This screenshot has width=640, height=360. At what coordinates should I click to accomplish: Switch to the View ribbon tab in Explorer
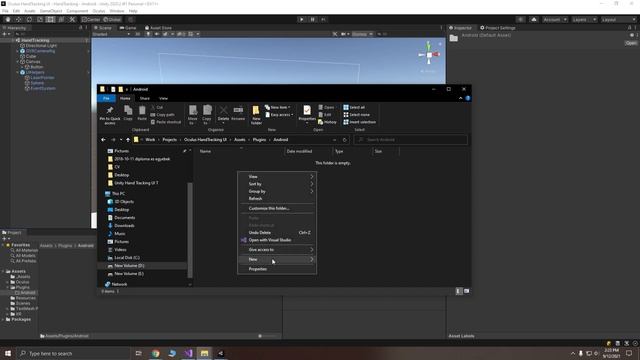coord(163,98)
